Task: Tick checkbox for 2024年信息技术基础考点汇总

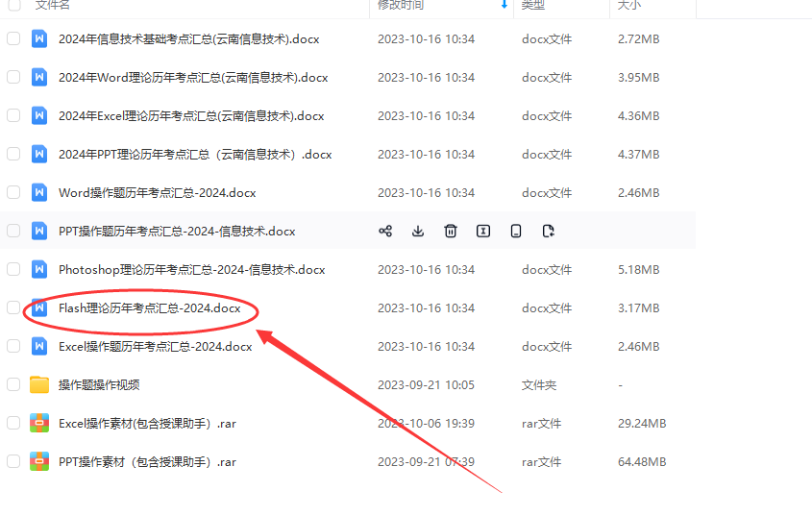Action: pos(13,38)
